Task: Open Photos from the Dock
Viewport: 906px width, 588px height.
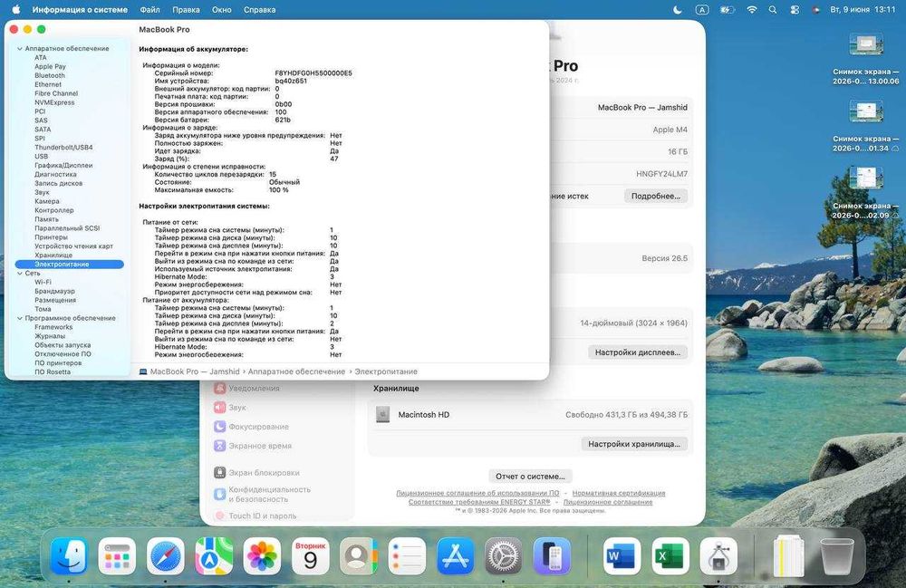Action: coord(262,557)
